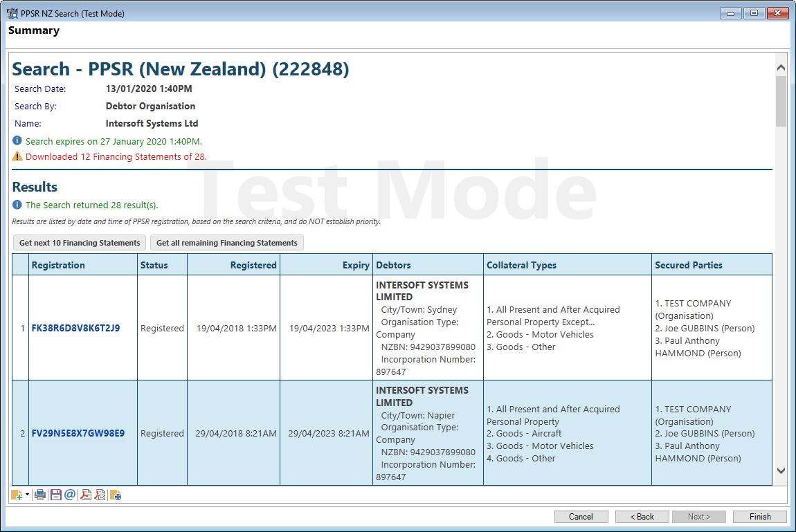Screen dimensions: 796x532
Task: Go back with the < Back button
Action: (642, 516)
